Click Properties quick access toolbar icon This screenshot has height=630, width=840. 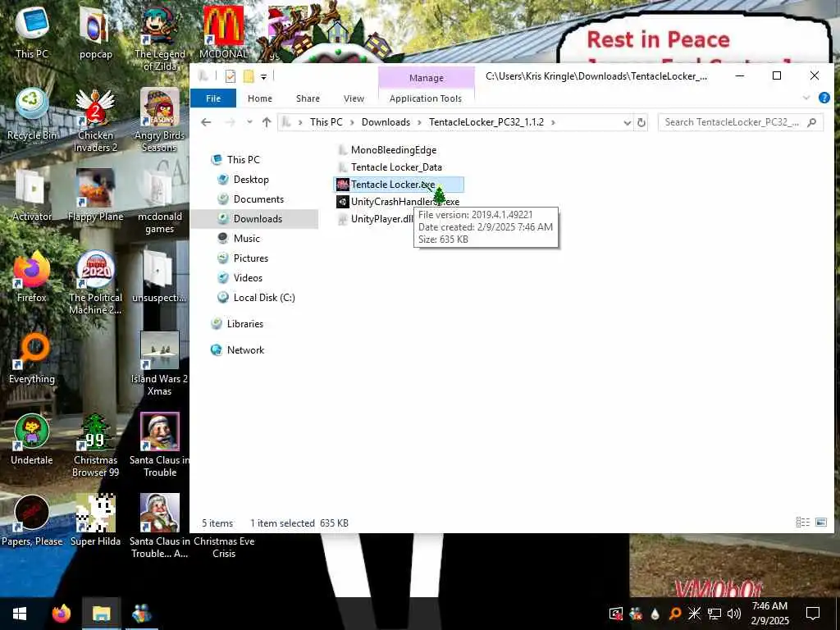click(x=231, y=76)
